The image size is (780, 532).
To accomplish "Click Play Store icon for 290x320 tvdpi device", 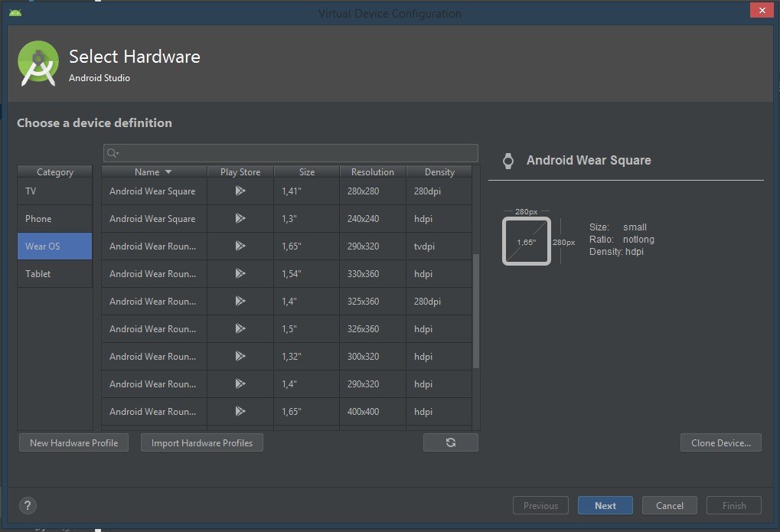I will (x=240, y=246).
